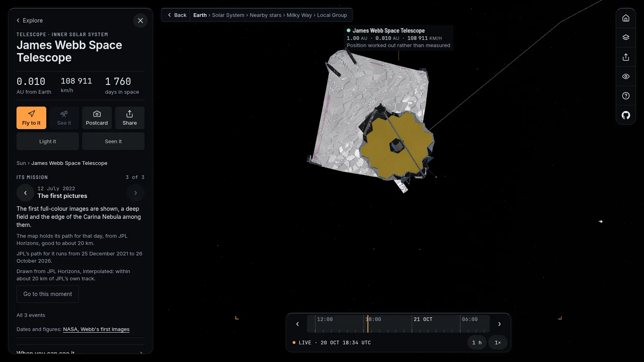Click the Back button in top bar

(177, 15)
